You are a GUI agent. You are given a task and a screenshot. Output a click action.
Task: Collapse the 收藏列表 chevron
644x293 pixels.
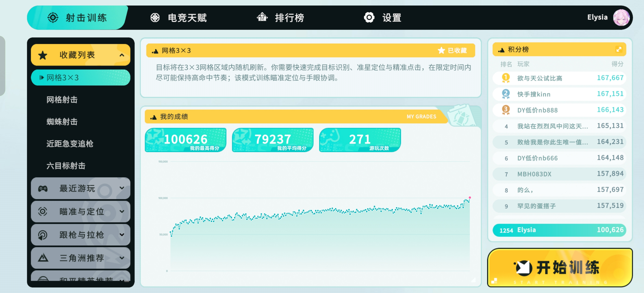click(122, 55)
